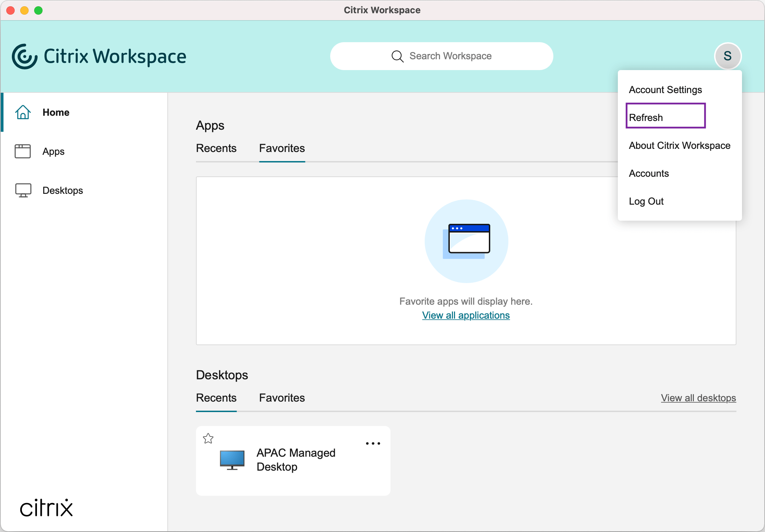Select the Desktops icon in sidebar
The height and width of the screenshot is (532, 765).
tap(23, 190)
